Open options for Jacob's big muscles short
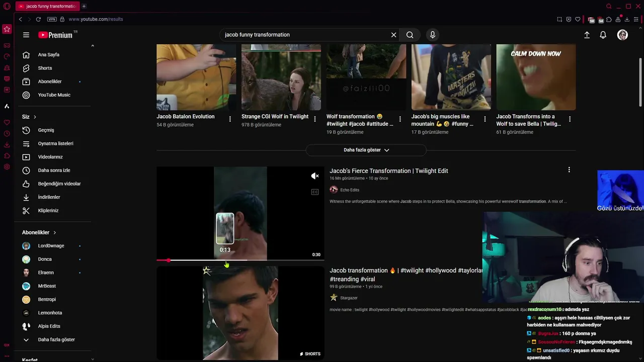 pos(485,119)
